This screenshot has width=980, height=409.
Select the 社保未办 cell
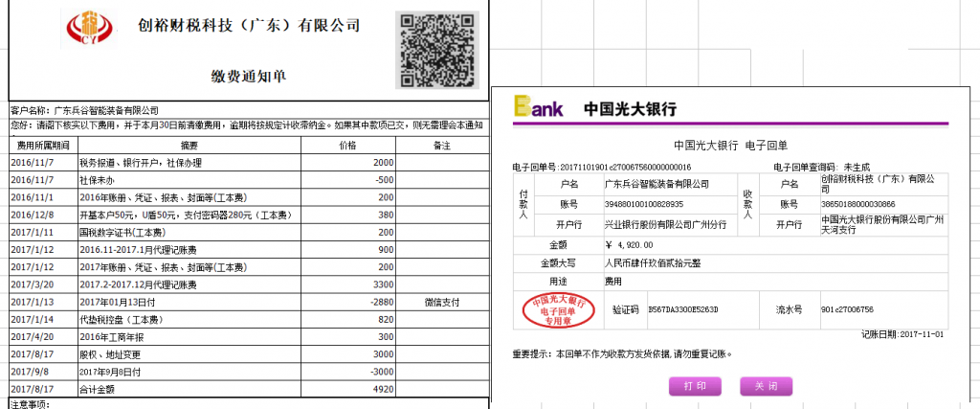[x=189, y=180]
